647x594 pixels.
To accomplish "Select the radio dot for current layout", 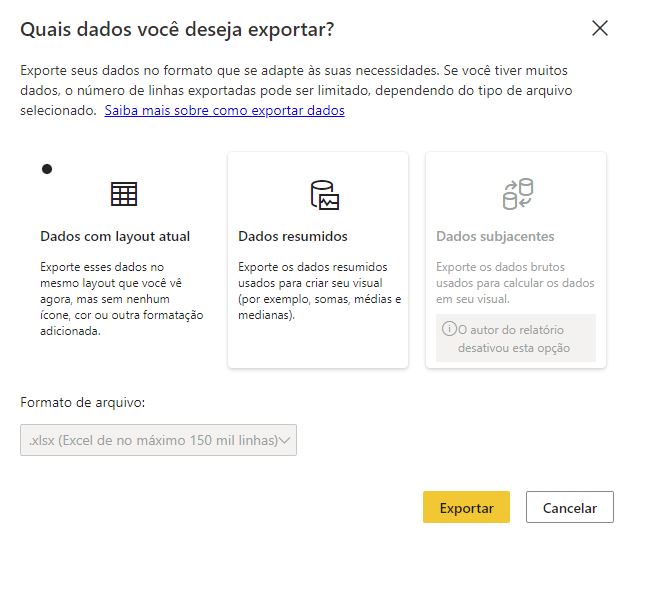I will click(46, 169).
